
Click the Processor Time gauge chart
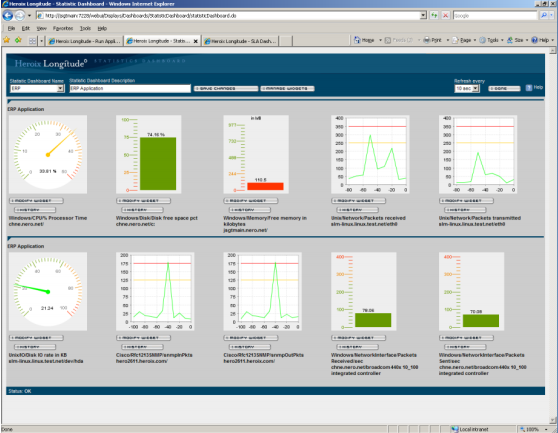[x=48, y=154]
